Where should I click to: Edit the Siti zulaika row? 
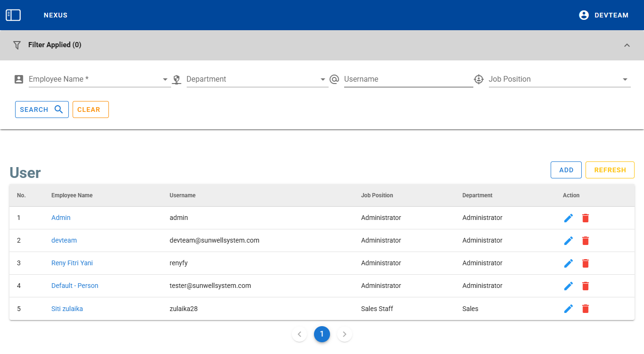[569, 309]
